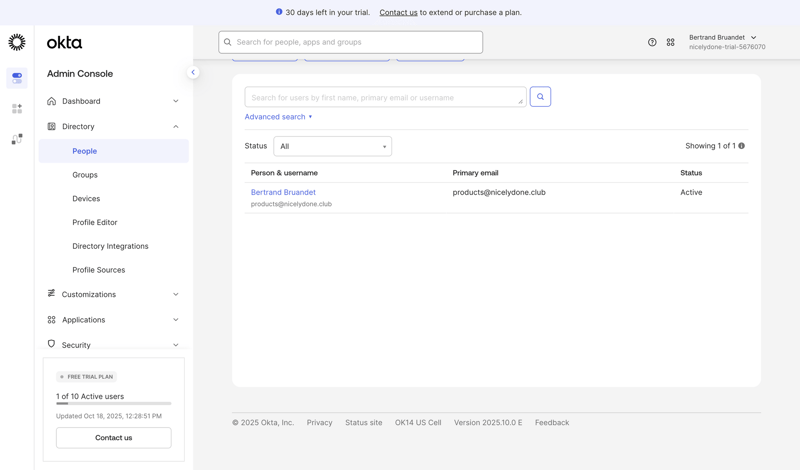800x470 pixels.
Task: Expand the Dashboard menu chevron
Action: [176, 101]
